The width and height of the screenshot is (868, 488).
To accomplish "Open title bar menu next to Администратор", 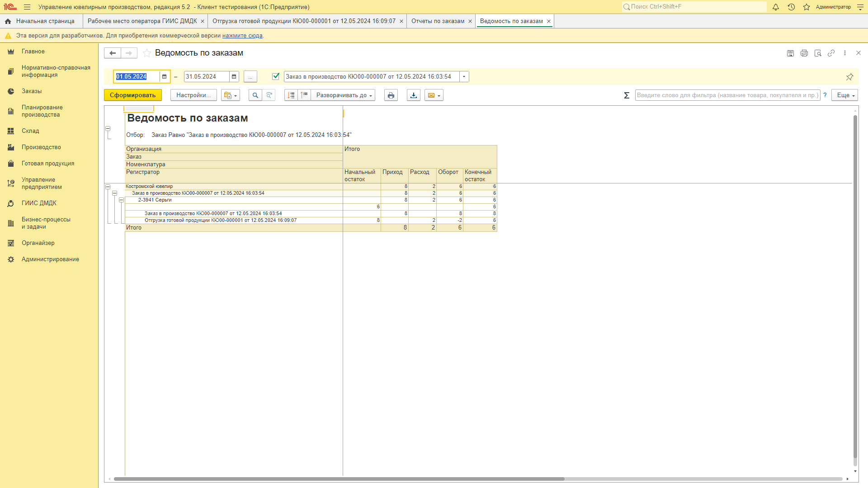I will tap(860, 7).
